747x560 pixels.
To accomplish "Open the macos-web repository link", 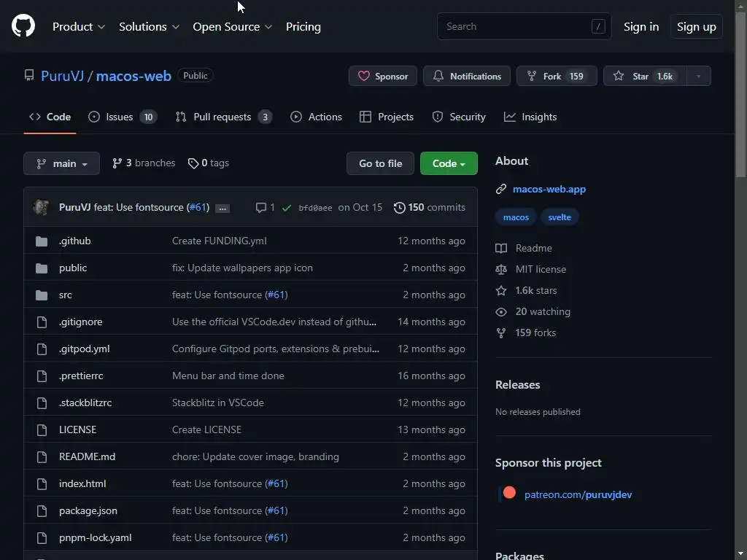I will [133, 76].
